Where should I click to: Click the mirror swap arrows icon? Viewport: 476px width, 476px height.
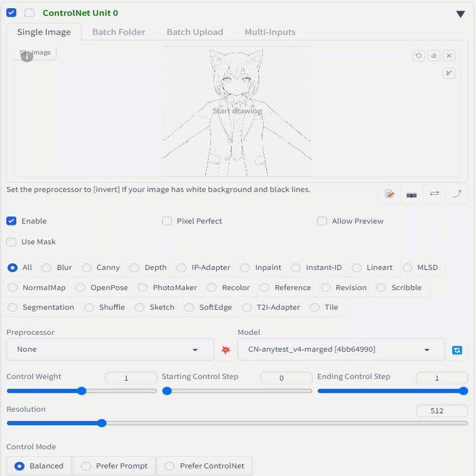(x=434, y=193)
